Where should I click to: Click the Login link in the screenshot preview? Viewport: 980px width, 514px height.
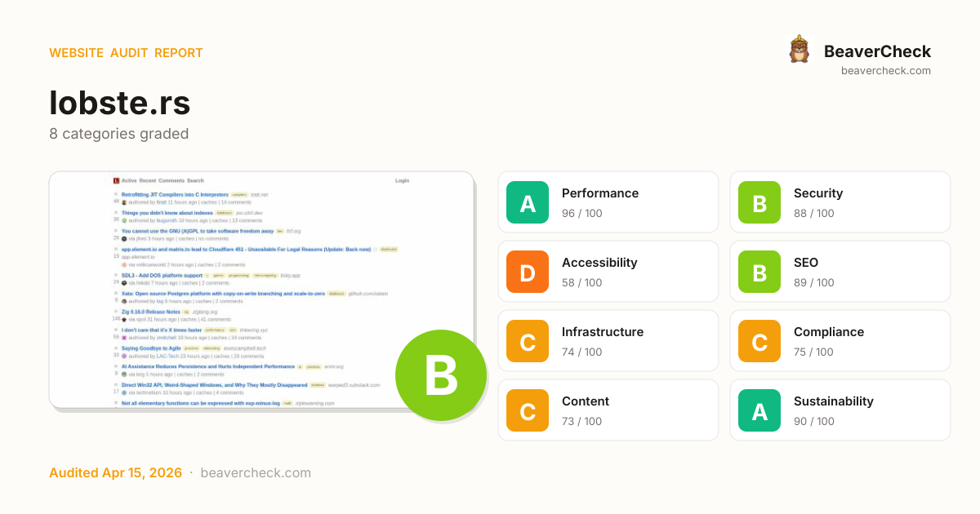[402, 180]
